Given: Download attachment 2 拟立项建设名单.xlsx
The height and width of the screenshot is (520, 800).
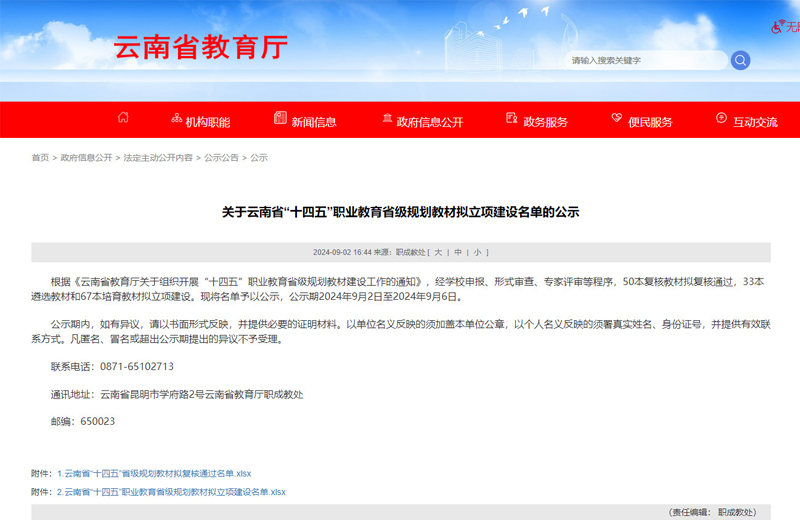Looking at the screenshot, I should (171, 492).
